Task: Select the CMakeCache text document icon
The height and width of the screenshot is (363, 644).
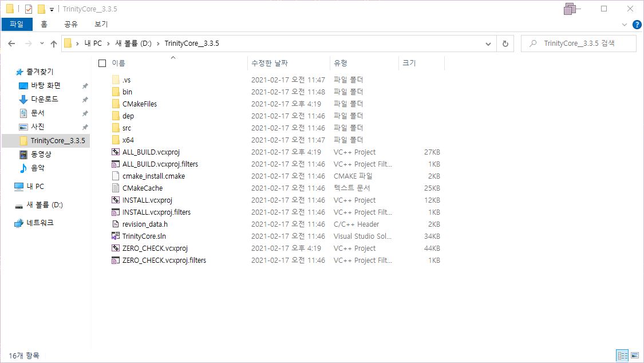Action: 116,188
